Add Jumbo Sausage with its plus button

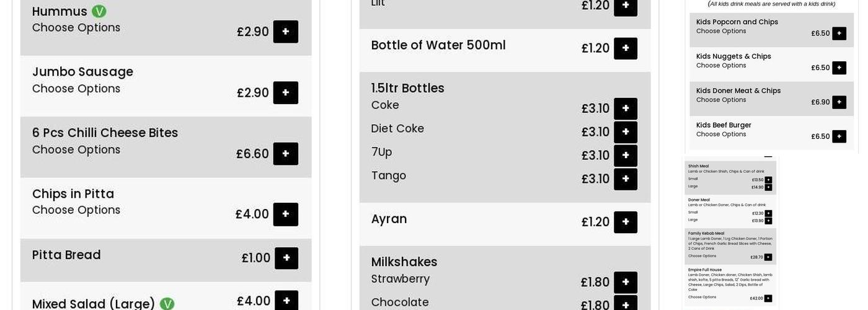click(x=285, y=93)
